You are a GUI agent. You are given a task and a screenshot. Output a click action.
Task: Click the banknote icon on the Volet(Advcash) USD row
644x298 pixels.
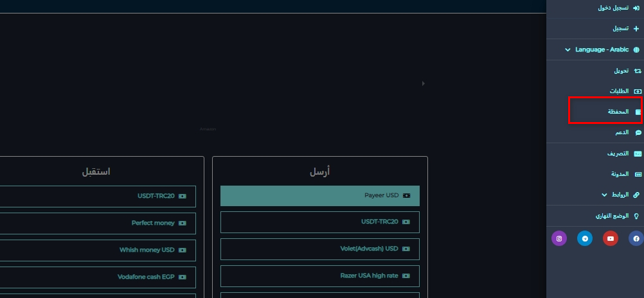tap(406, 249)
